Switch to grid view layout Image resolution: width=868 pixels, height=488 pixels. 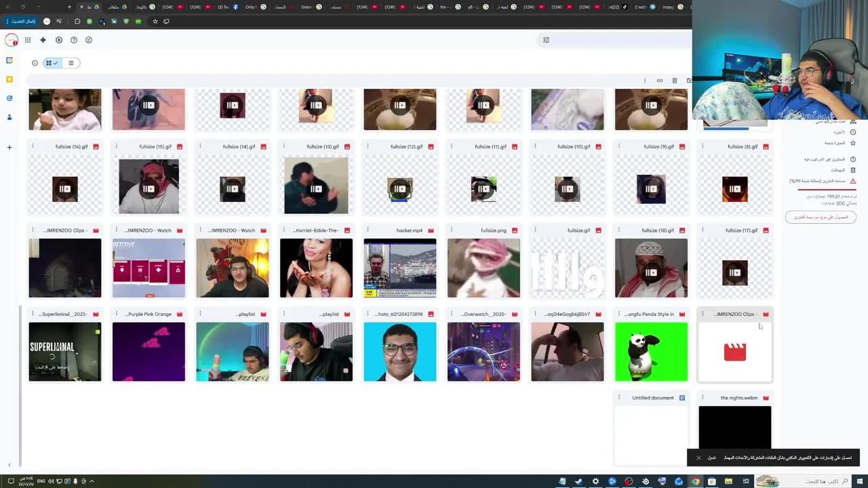[52, 63]
